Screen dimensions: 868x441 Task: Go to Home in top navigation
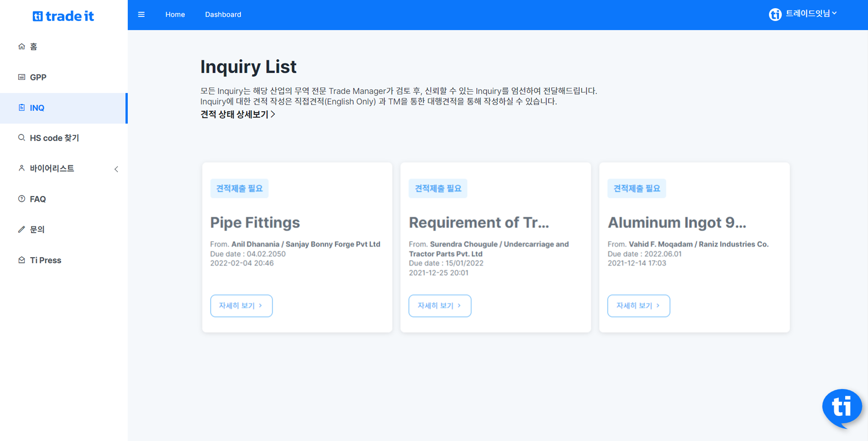tap(175, 15)
